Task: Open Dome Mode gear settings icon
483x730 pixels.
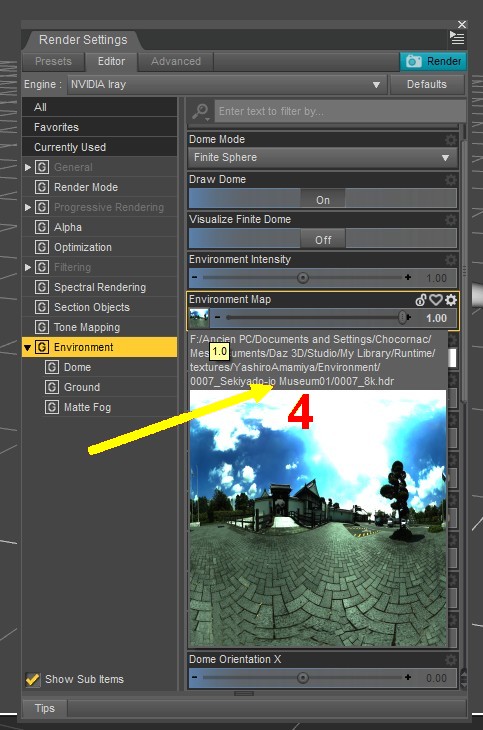Action: (x=450, y=140)
